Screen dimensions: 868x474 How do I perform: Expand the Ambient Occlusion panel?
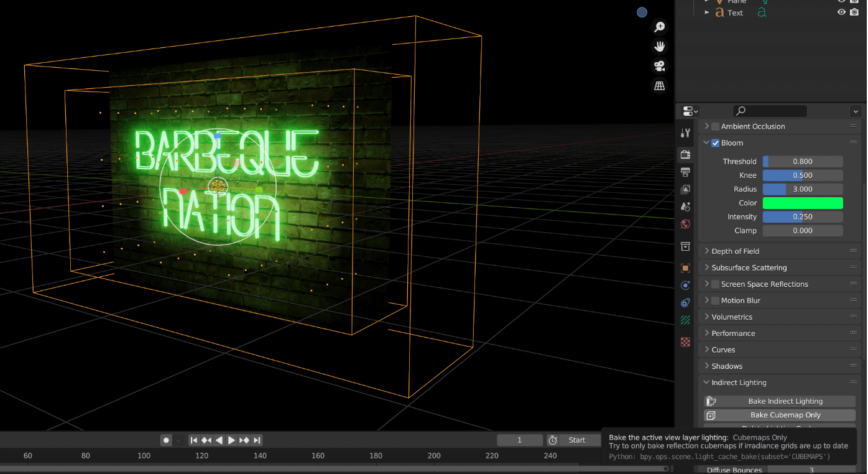[x=706, y=126]
